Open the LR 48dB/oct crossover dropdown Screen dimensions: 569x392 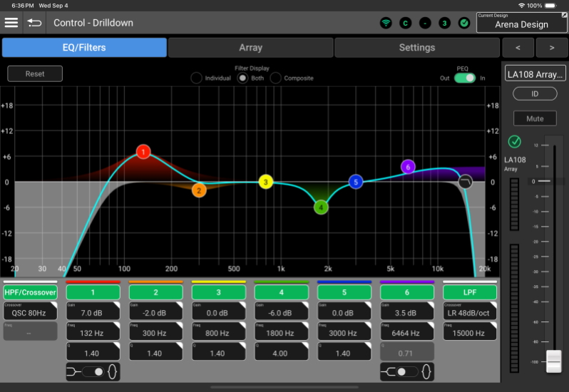click(x=470, y=311)
